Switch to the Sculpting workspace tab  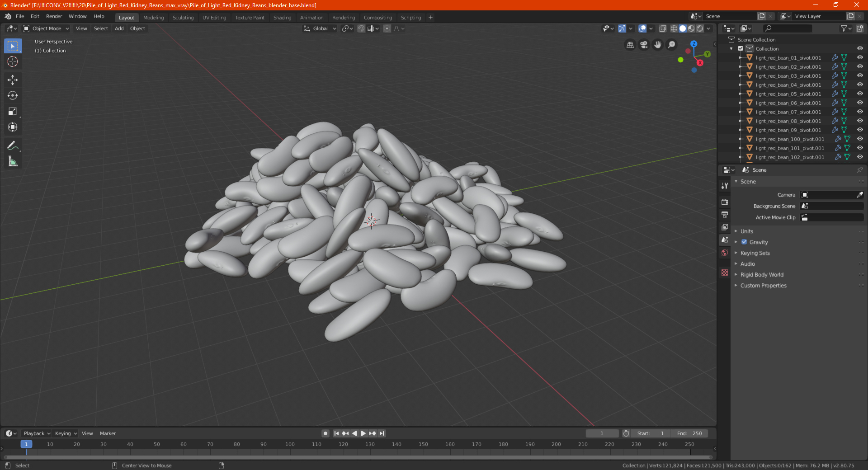tap(183, 18)
